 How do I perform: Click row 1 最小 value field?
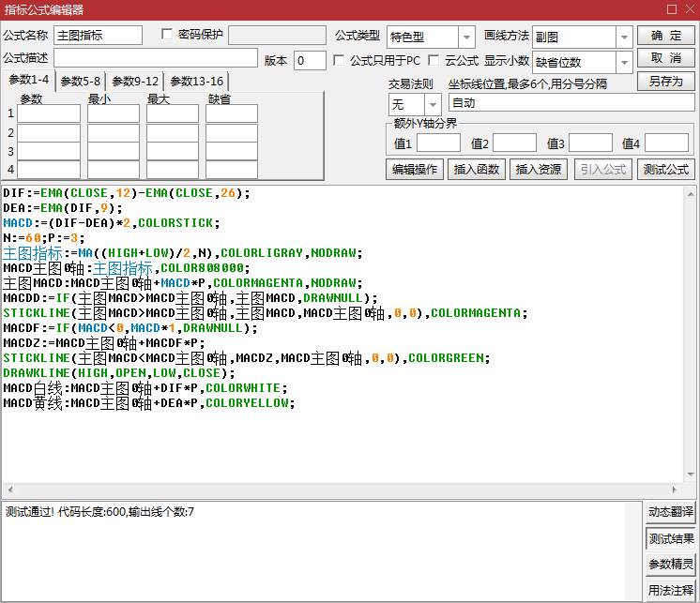click(x=114, y=113)
